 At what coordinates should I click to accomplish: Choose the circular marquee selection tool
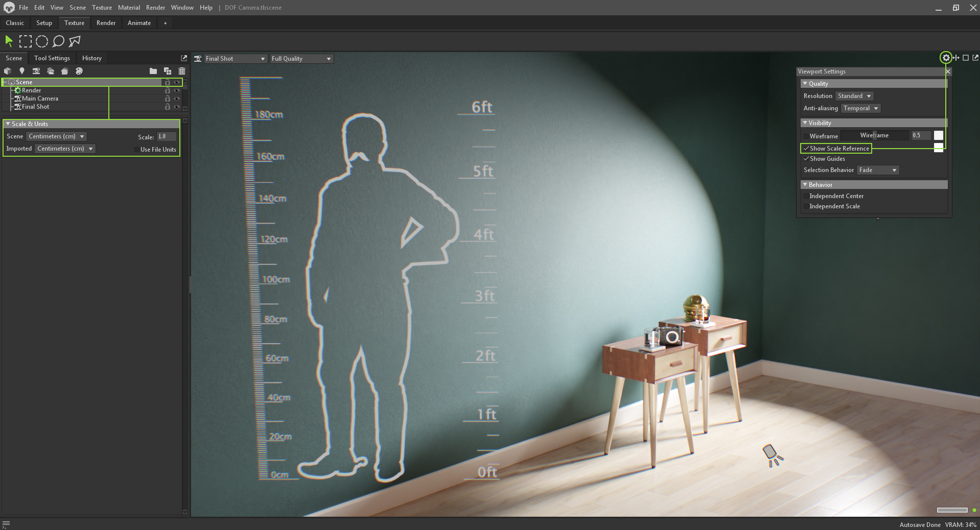point(42,41)
